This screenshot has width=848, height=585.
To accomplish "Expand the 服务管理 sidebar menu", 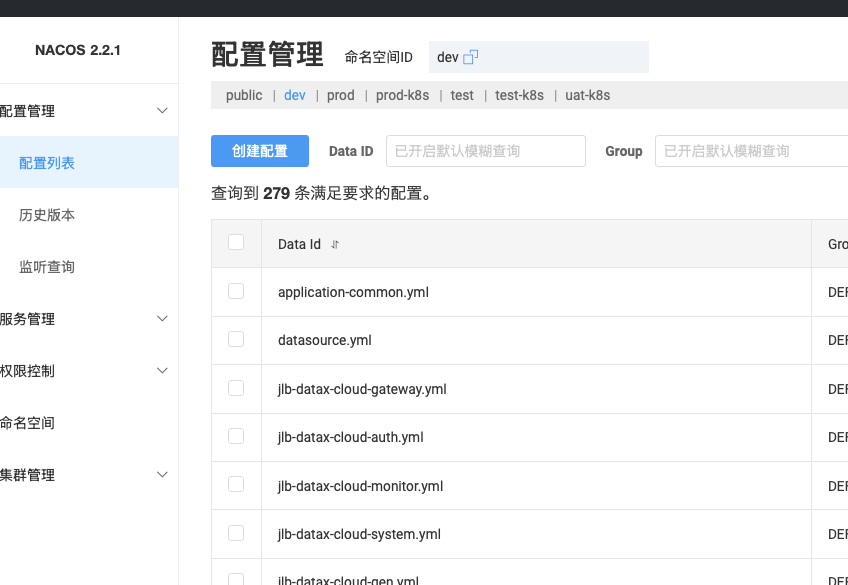I will 162,319.
